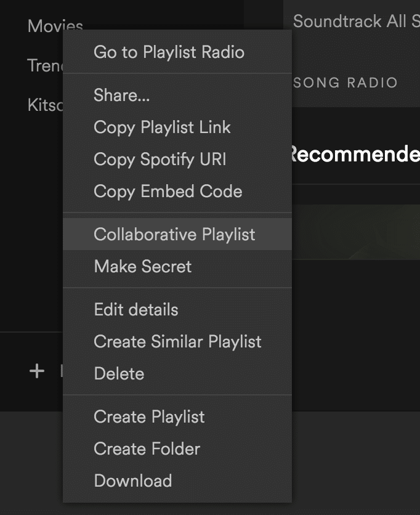
Task: Open the Kitsc... playlist in sidebar
Action: (46, 105)
